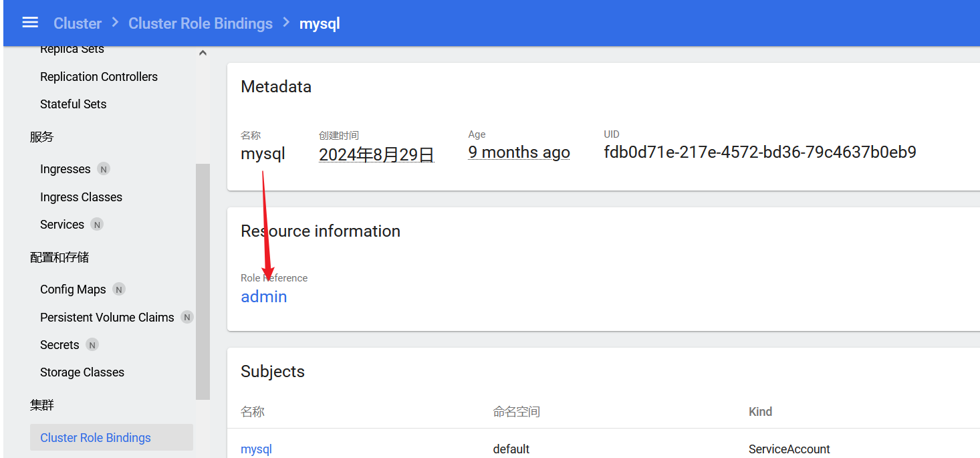Screen dimensions: 980x458
Task: Click the namespaced N badge beside Ingresses
Action: 103,169
